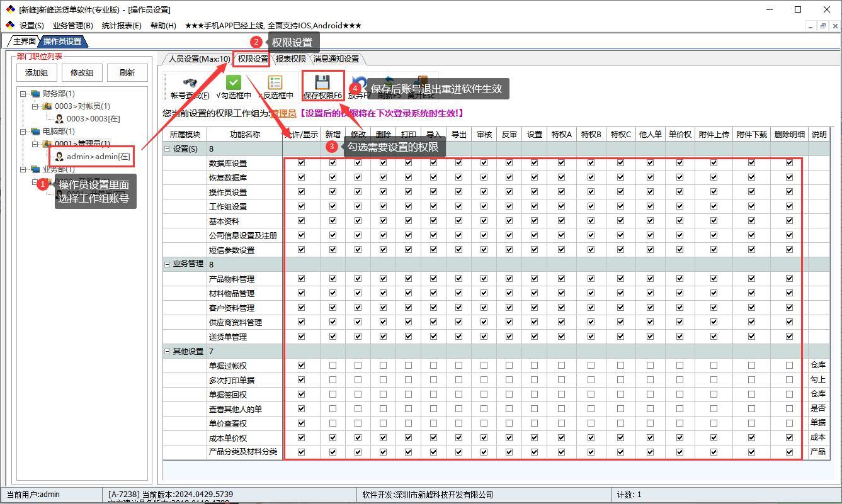Toggle 附件上传 checkbox for 基本资料
This screenshot has height=504, width=842.
(714, 220)
